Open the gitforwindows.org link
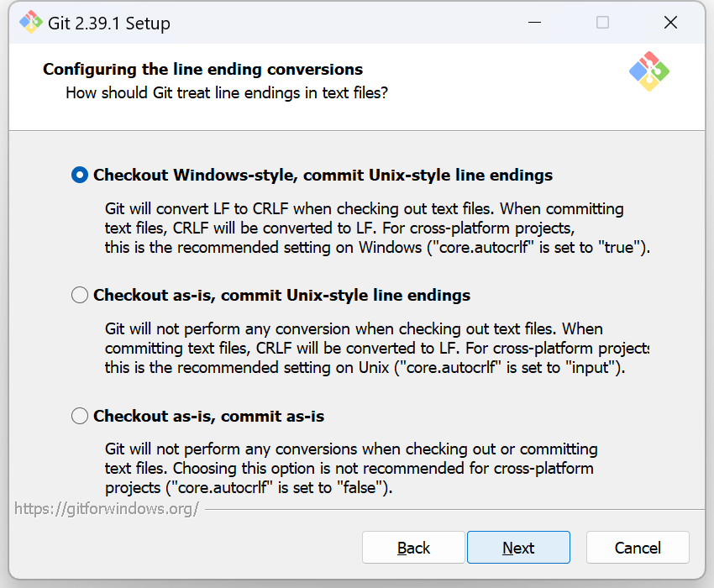 (107, 508)
